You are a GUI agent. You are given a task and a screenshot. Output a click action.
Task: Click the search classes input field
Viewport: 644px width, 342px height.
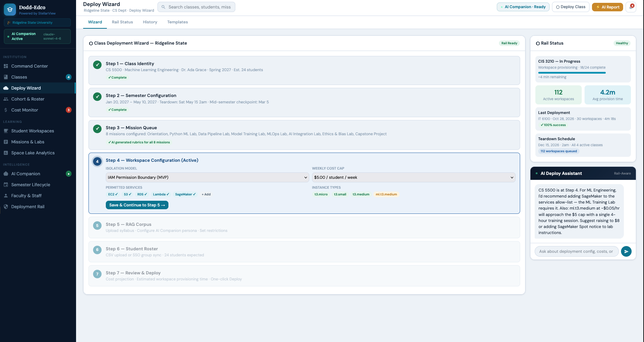tap(200, 7)
